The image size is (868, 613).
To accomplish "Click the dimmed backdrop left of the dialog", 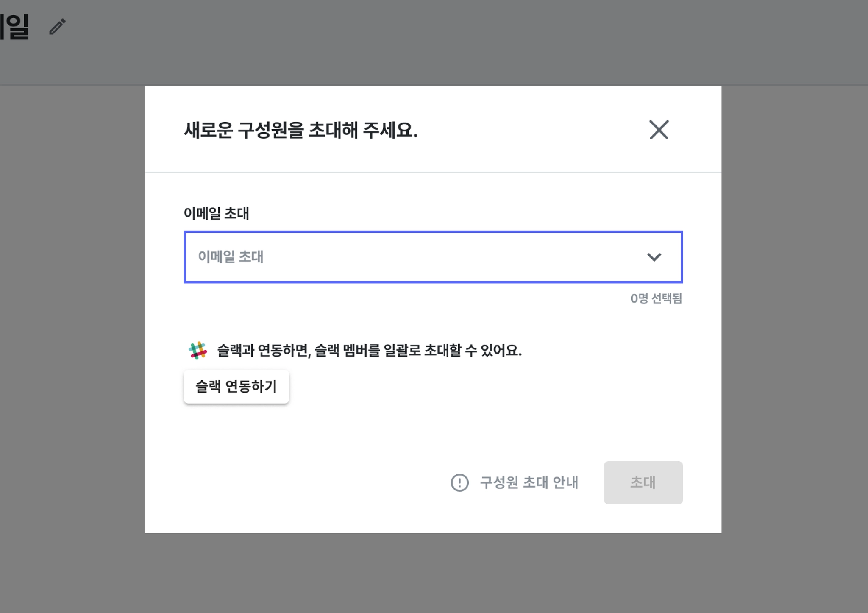I will pyautogui.click(x=72, y=309).
